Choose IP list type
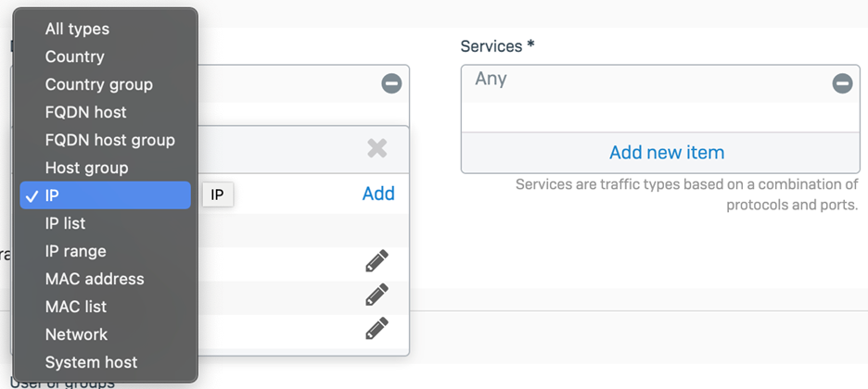 click(x=65, y=223)
